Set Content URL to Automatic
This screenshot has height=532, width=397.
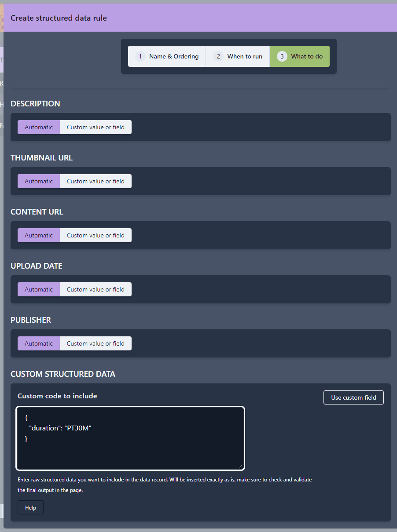click(39, 235)
